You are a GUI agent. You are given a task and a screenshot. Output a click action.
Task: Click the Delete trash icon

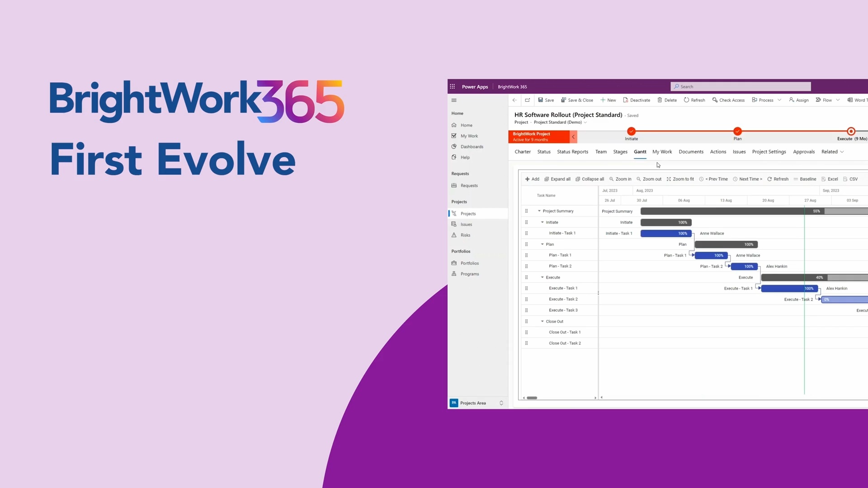pyautogui.click(x=660, y=100)
